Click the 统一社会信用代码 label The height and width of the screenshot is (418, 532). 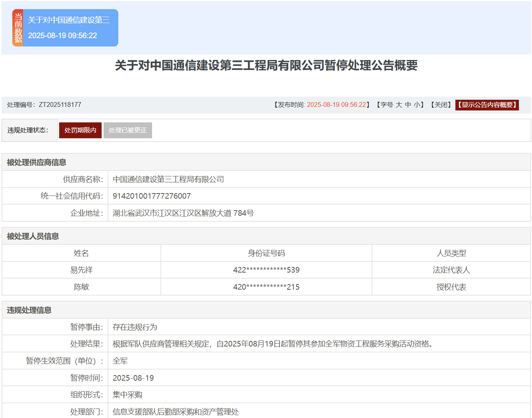point(72,196)
